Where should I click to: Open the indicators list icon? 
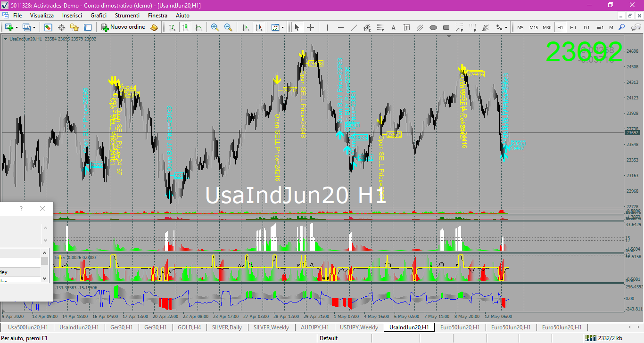click(275, 27)
